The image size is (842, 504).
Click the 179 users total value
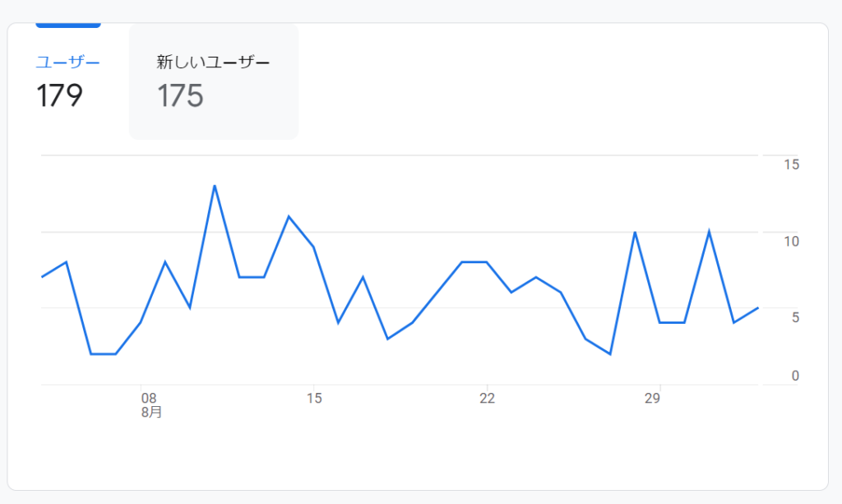pos(60,96)
